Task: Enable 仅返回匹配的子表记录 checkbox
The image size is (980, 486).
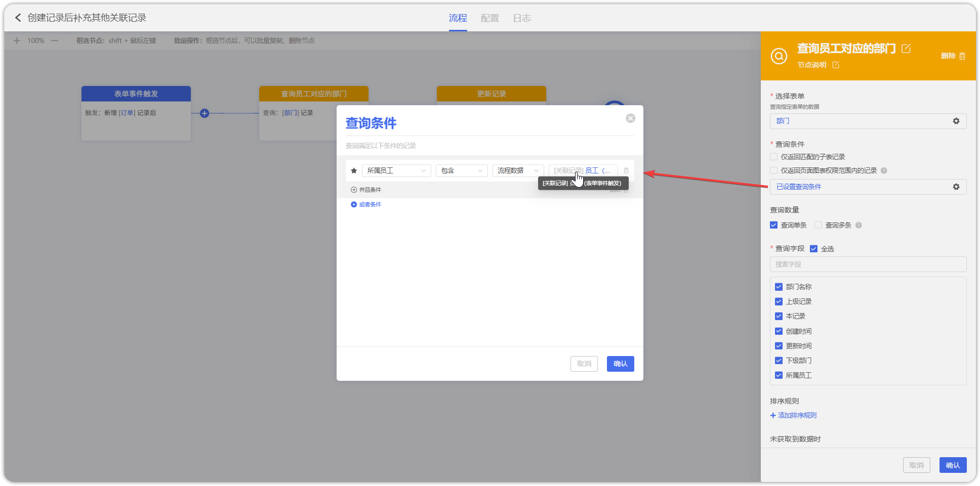Action: [x=773, y=157]
